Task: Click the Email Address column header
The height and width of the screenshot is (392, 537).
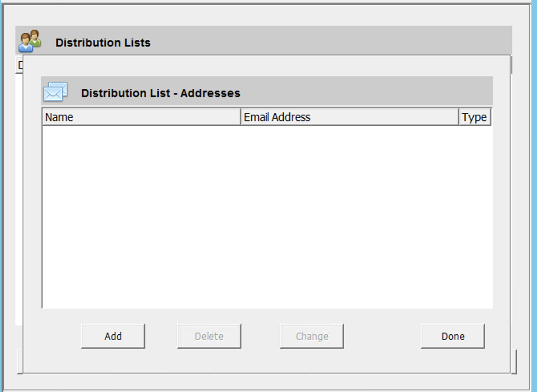Action: click(349, 117)
